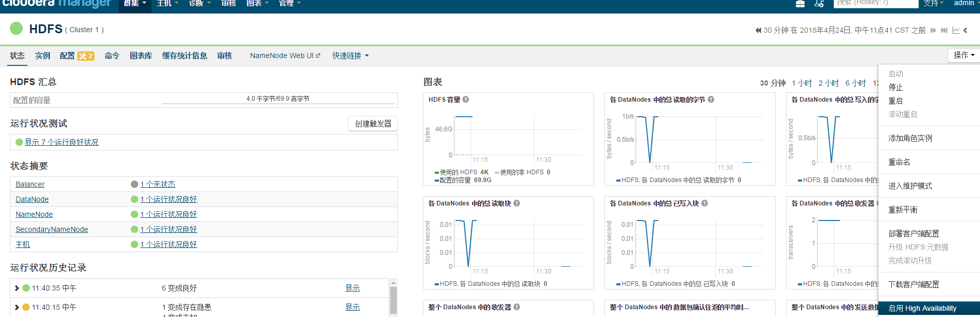This screenshot has height=317, width=980.
Task: Switch to the 状态 tab
Action: tap(17, 56)
